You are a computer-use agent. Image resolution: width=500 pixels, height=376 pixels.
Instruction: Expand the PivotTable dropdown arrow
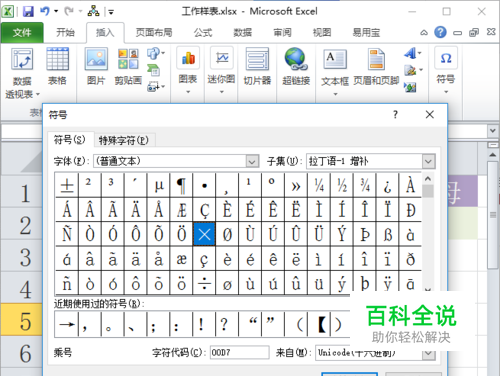click(x=38, y=94)
